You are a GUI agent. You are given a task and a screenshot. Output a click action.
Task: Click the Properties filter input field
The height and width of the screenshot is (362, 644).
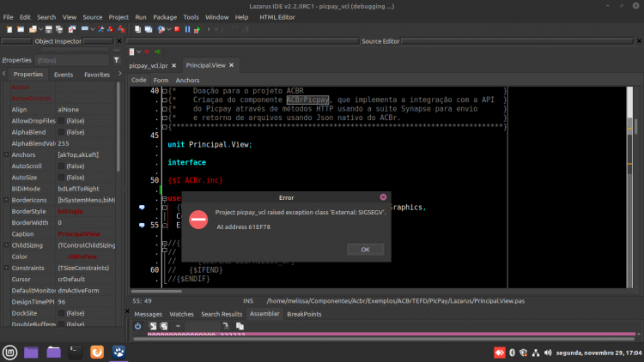click(72, 60)
